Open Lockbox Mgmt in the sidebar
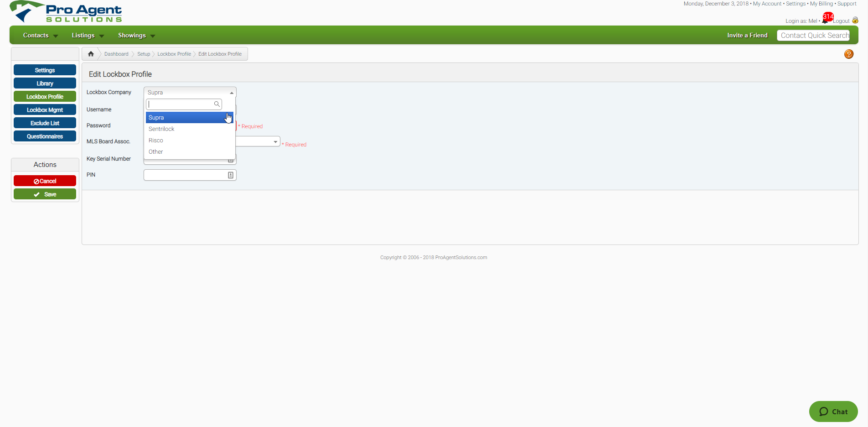 click(x=45, y=110)
